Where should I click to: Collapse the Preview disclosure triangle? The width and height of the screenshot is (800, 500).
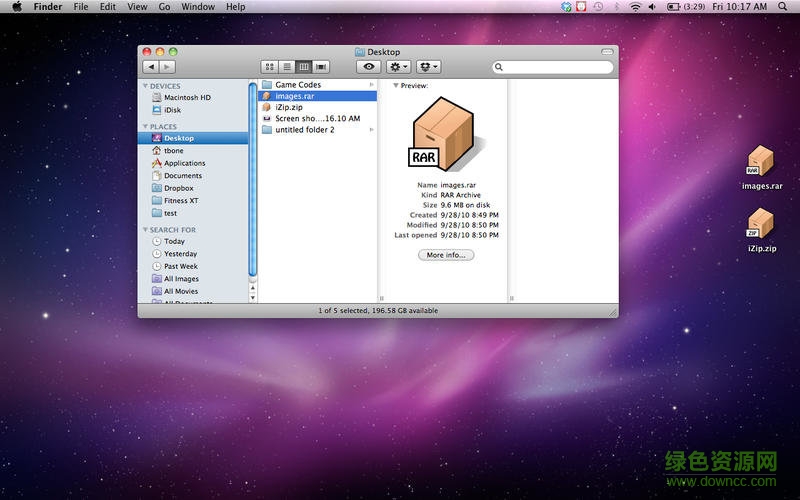click(396, 86)
